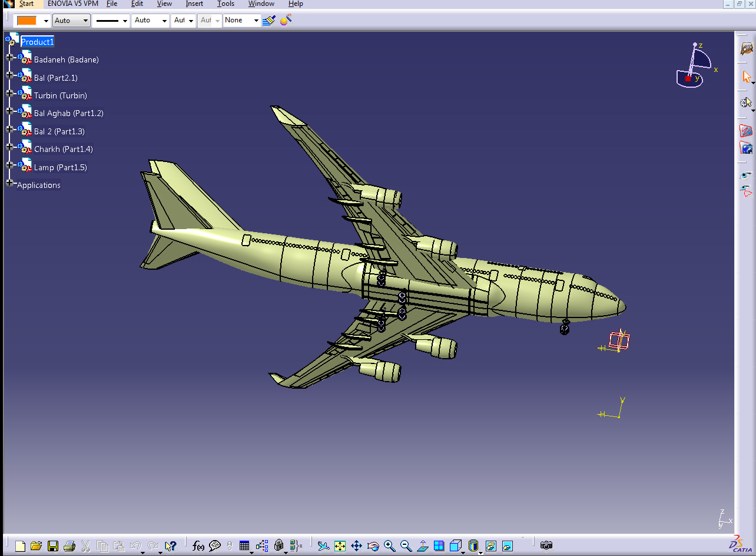Click the Paste clipboard icon
The width and height of the screenshot is (756, 556).
click(118, 546)
